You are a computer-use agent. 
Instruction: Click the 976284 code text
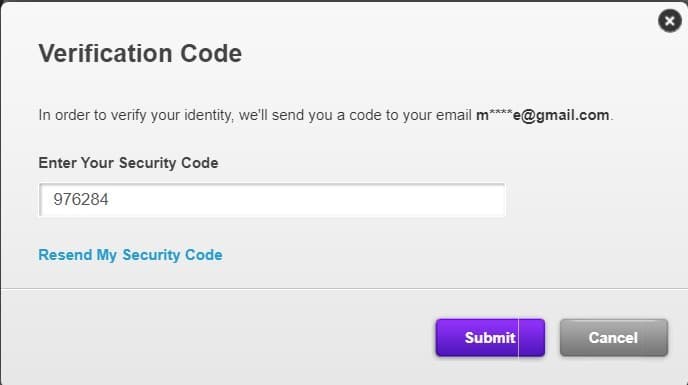coord(81,200)
